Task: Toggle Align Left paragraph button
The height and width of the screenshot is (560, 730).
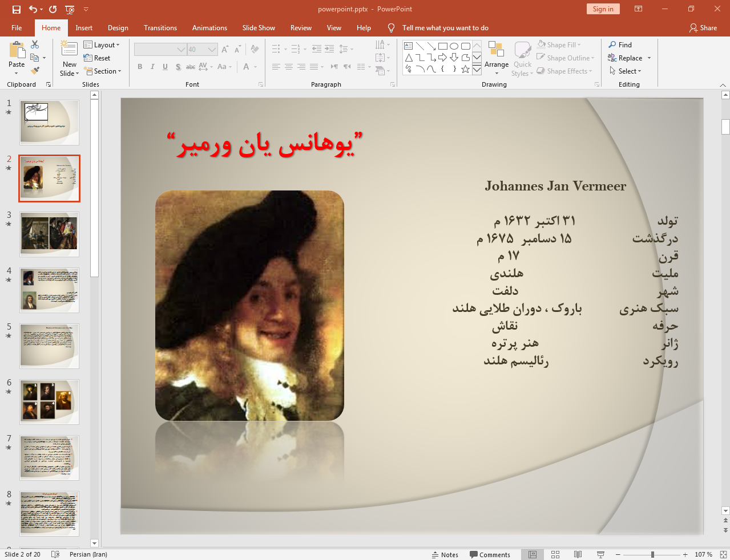Action: [x=276, y=67]
